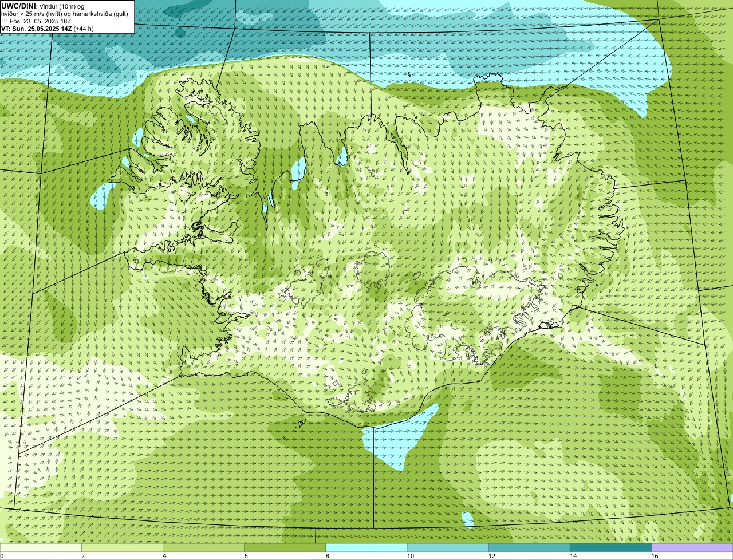Click the legend label "8"
Image resolution: width=733 pixels, height=560 pixels.
[327, 556]
